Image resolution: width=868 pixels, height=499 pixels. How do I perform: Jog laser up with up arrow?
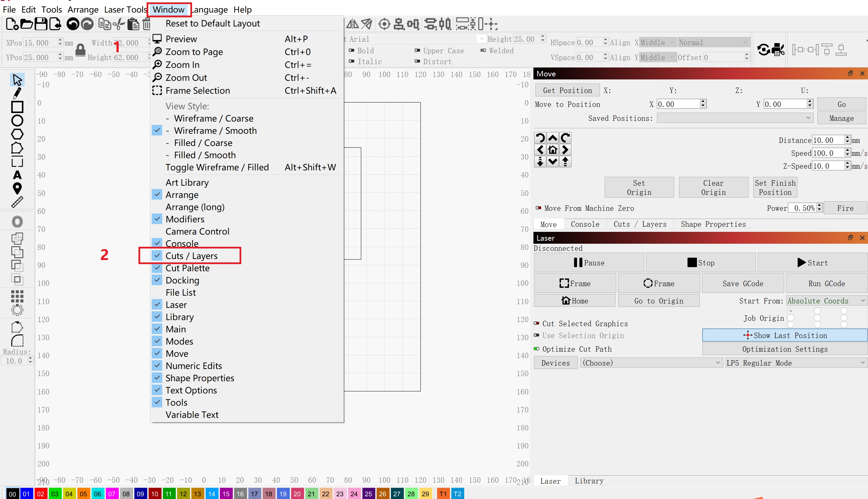552,138
